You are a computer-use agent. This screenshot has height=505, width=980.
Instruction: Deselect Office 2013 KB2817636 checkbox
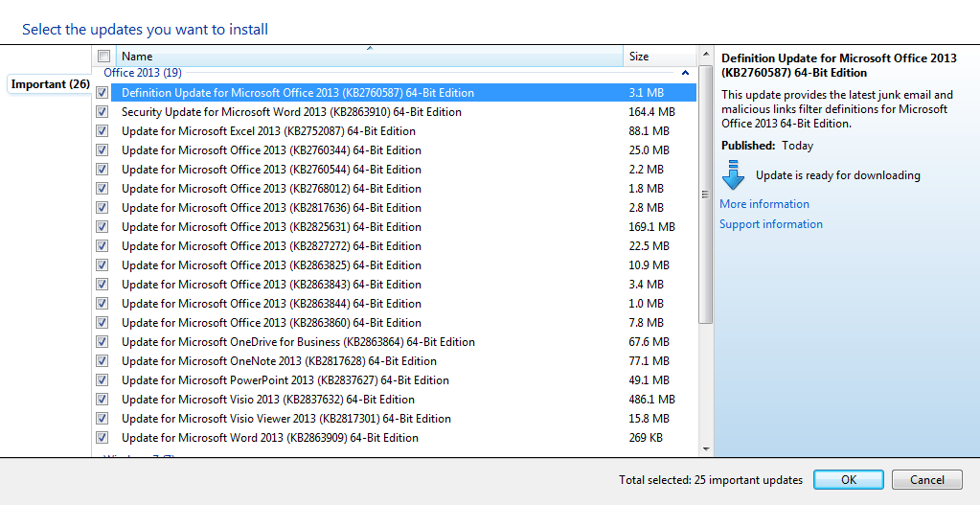pos(102,208)
